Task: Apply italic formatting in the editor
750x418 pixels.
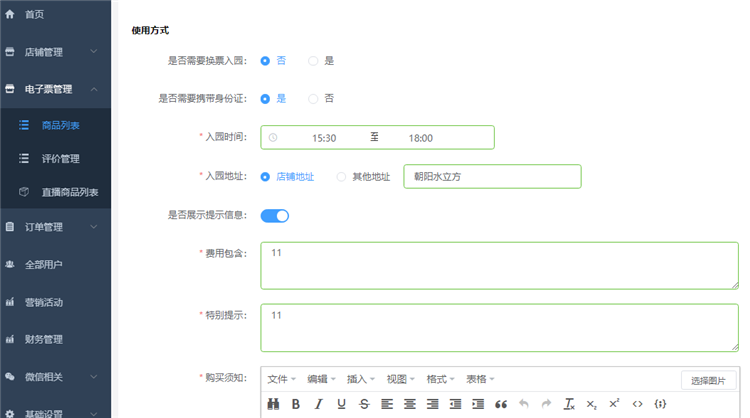Action: tap(319, 404)
